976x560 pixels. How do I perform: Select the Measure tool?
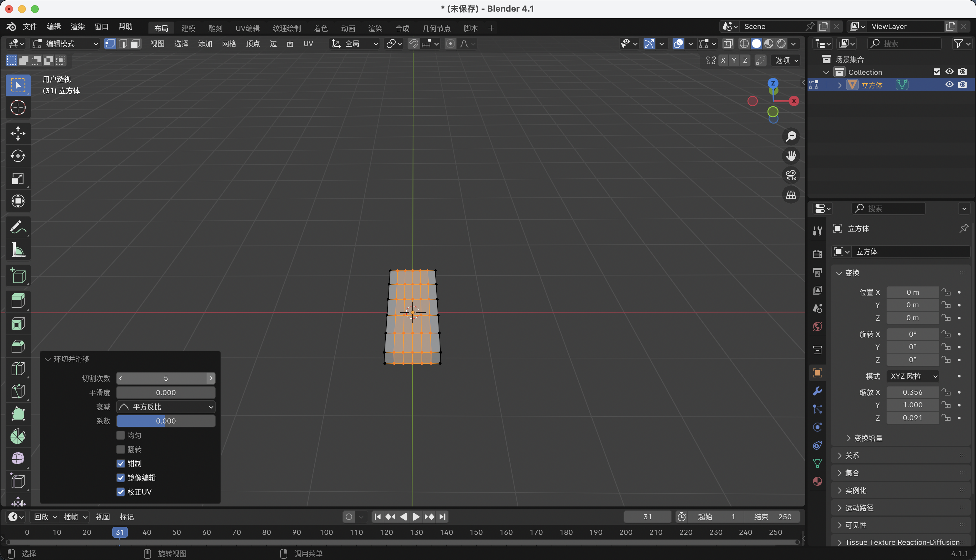click(x=18, y=250)
